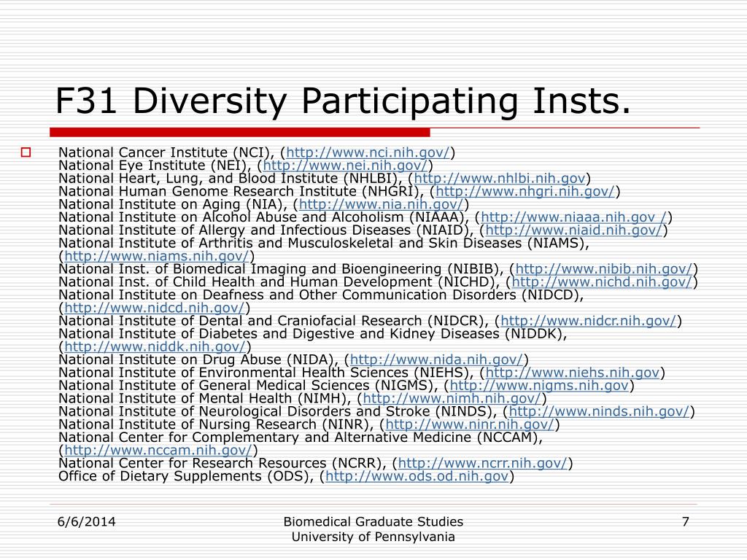The width and height of the screenshot is (747, 560).
Task: Click "National Center for Complementary and Alternative Medicine"
Action: (264, 437)
